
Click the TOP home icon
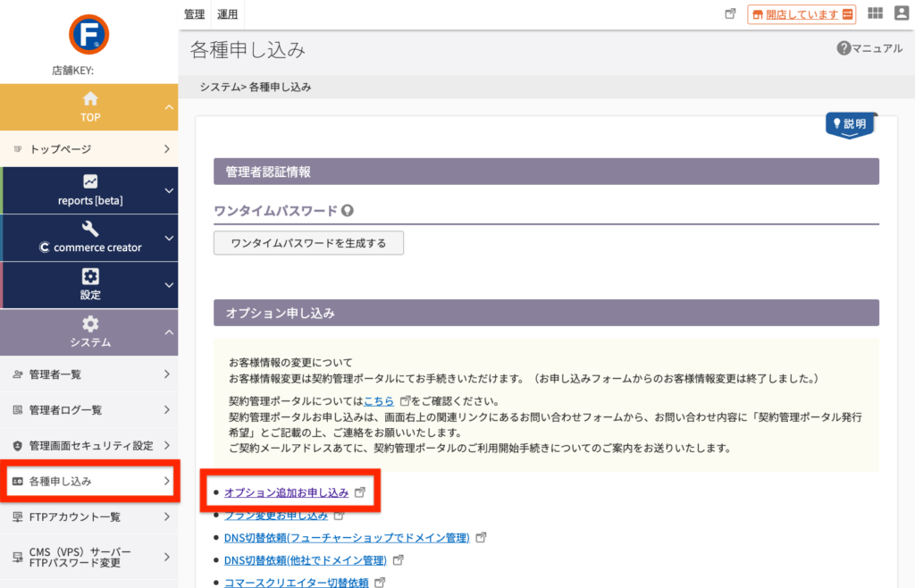point(89,99)
